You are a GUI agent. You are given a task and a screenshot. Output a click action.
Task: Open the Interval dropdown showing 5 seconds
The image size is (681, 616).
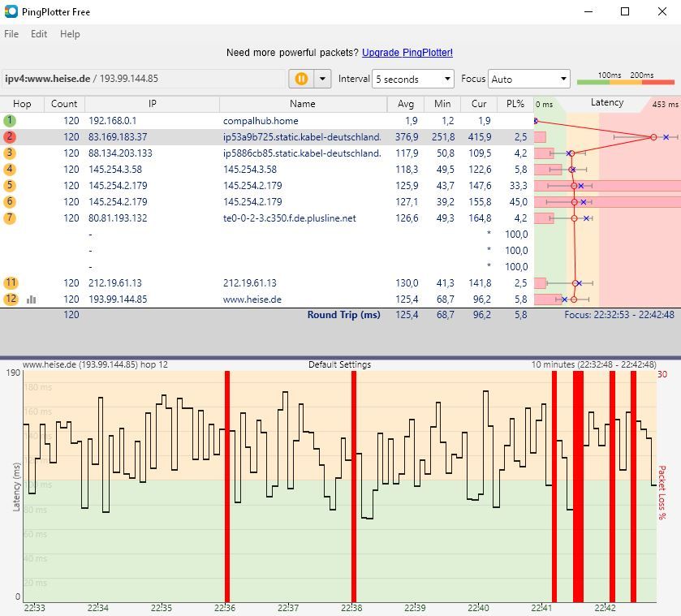point(412,79)
